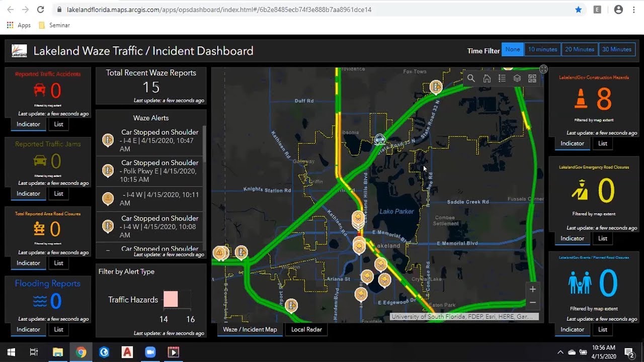Click the Lakeland logo in dashboard header
Screen dimensions: 644x362
(19, 51)
